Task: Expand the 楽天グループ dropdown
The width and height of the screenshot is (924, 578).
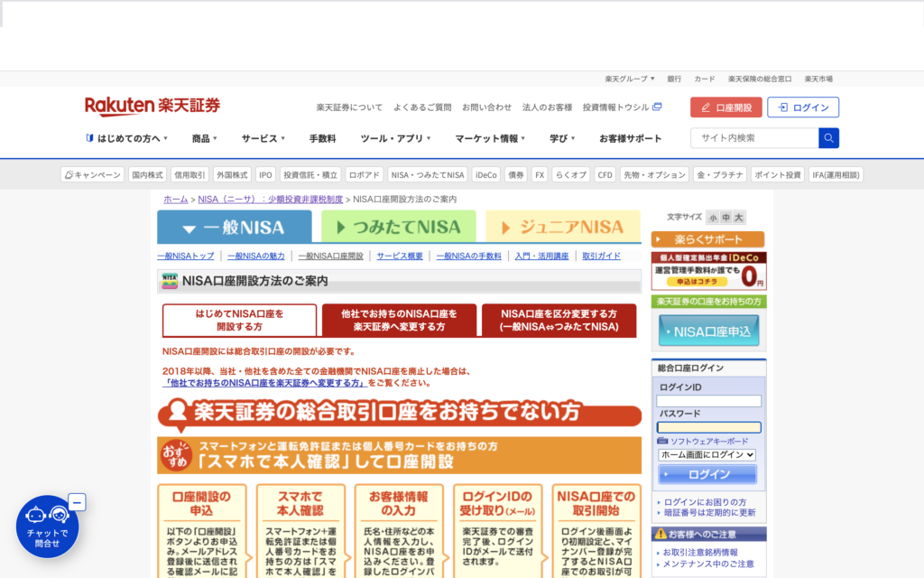Action: 630,79
